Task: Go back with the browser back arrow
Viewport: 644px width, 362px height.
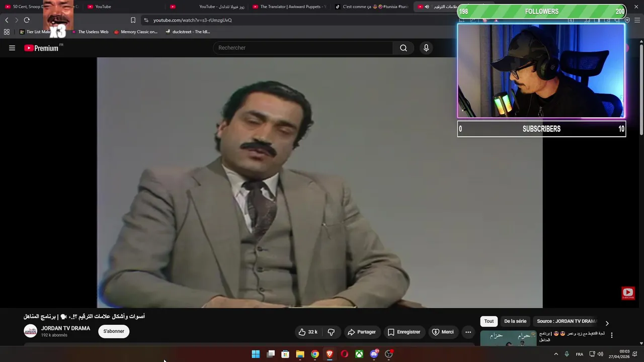Action: pyautogui.click(x=7, y=20)
